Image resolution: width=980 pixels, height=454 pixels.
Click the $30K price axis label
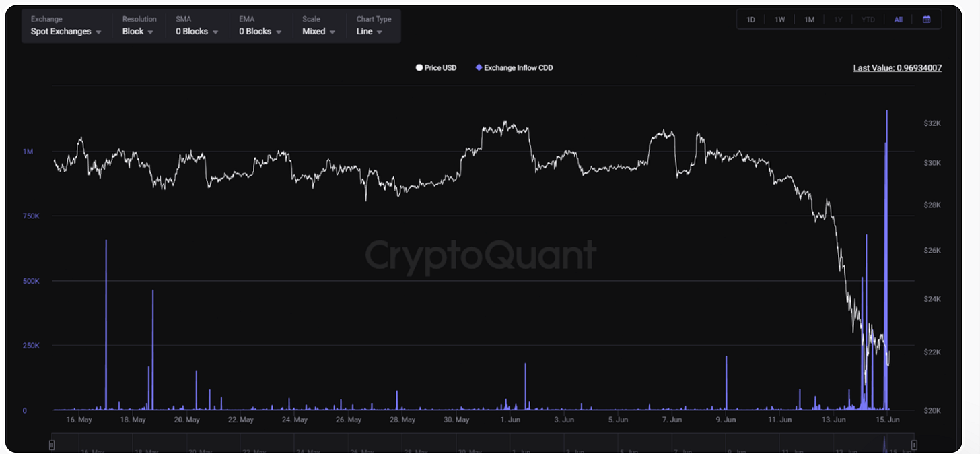932,163
